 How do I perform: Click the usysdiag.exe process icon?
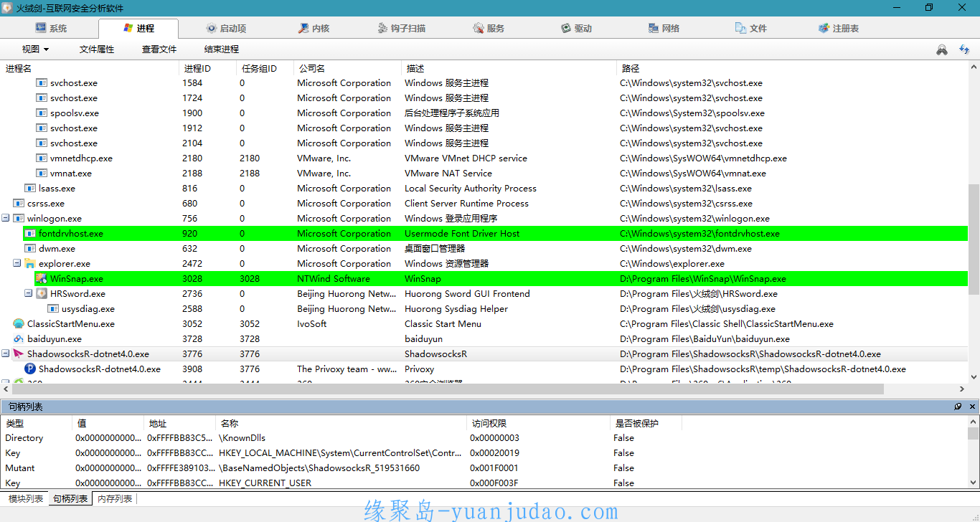pyautogui.click(x=53, y=308)
